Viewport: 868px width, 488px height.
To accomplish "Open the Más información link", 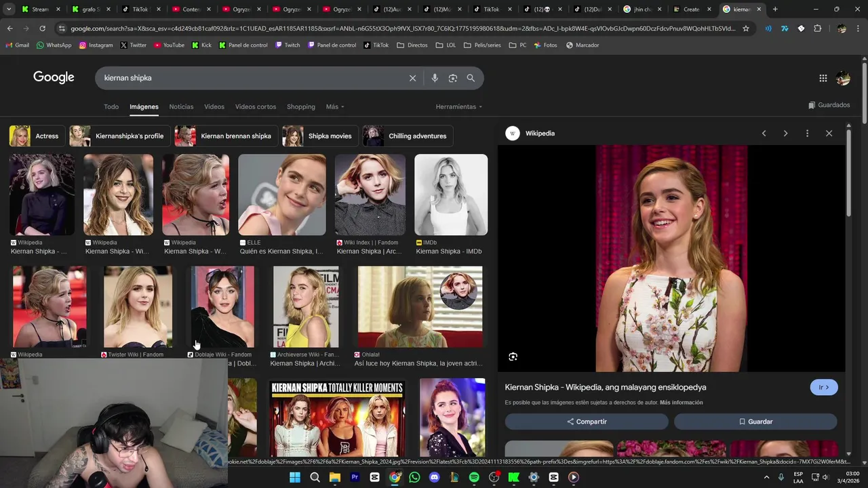I will click(681, 403).
